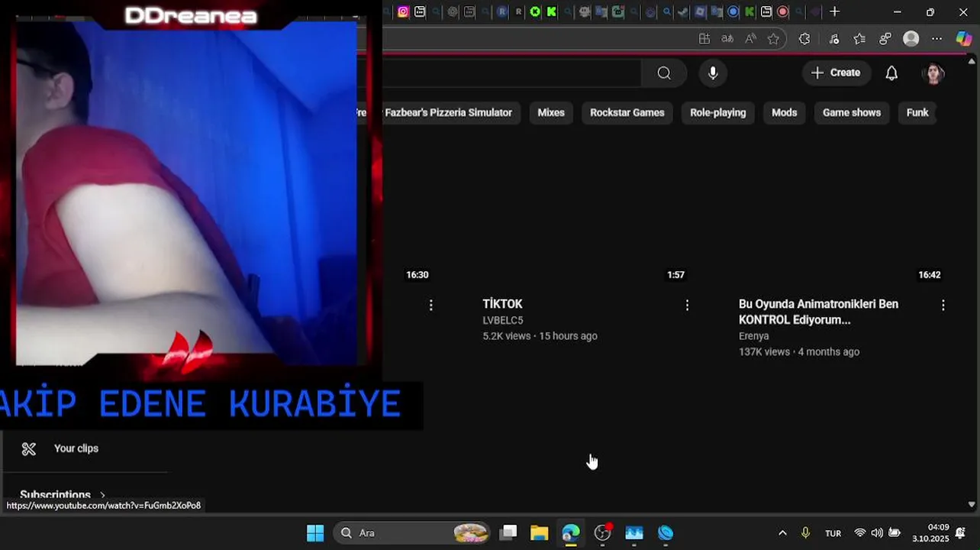Select the Funk filter chip
Image resolution: width=980 pixels, height=550 pixels.
917,112
